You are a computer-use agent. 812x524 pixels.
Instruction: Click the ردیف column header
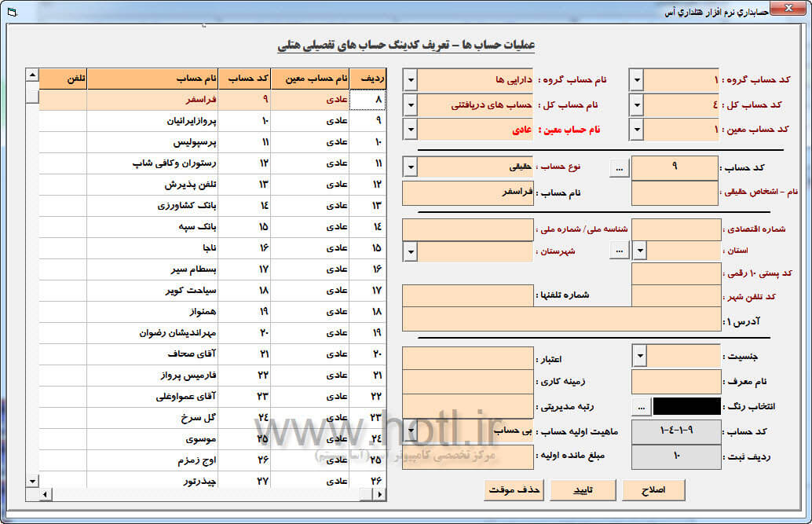coord(368,79)
